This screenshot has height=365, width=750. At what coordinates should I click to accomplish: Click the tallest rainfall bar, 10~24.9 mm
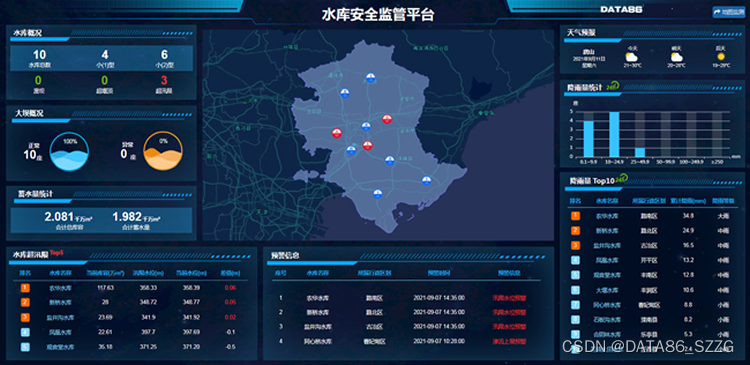point(614,134)
